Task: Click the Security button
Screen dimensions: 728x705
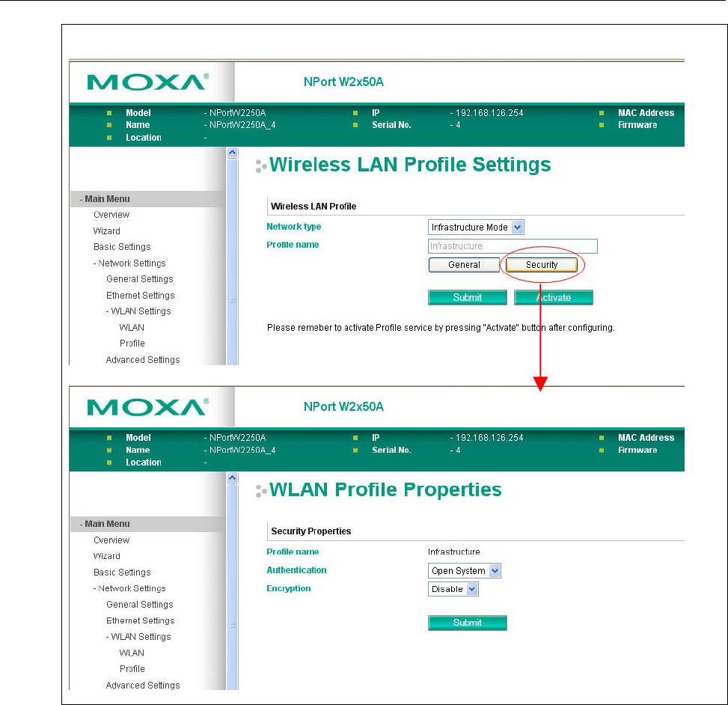Action: pyautogui.click(x=542, y=265)
